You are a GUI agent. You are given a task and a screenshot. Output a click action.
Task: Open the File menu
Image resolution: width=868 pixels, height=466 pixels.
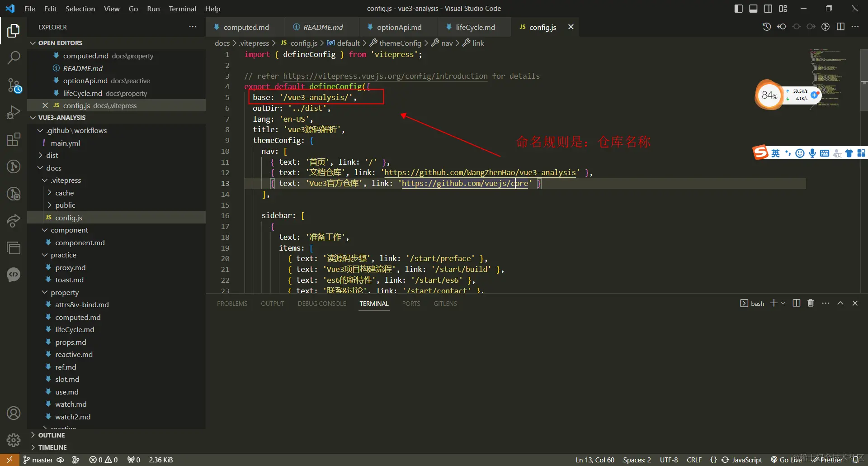pos(29,9)
